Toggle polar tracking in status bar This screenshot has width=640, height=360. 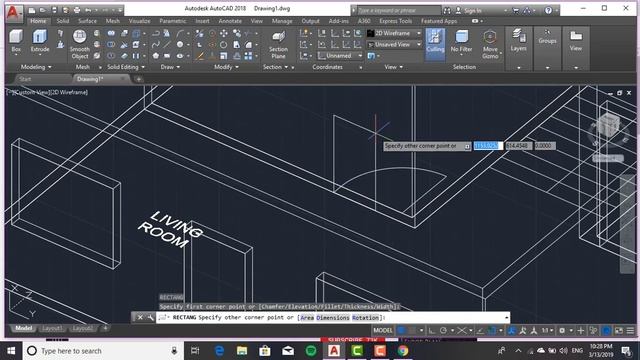[x=443, y=331]
